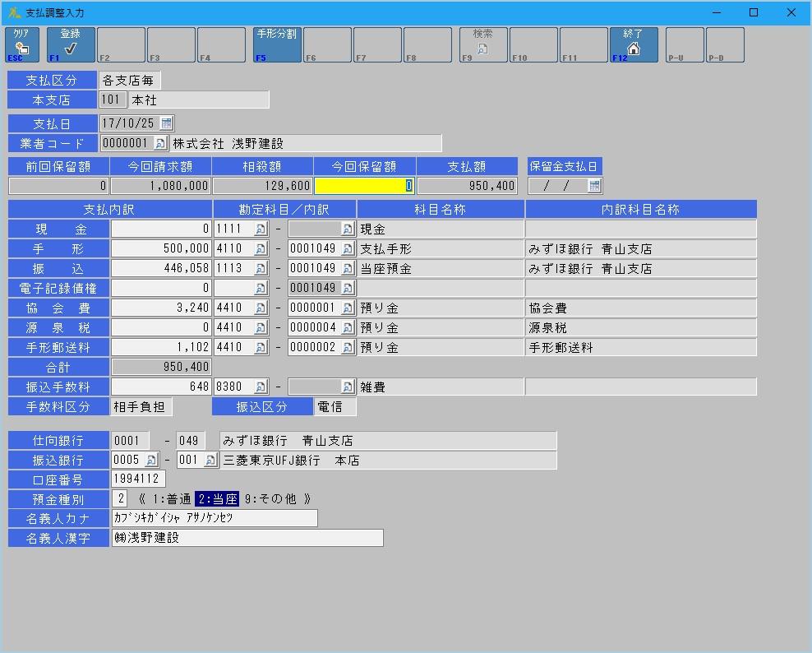Viewport: 812px width, 653px height.
Task: Open lookup for 振込銀行 branch 001
Action: tap(210, 461)
